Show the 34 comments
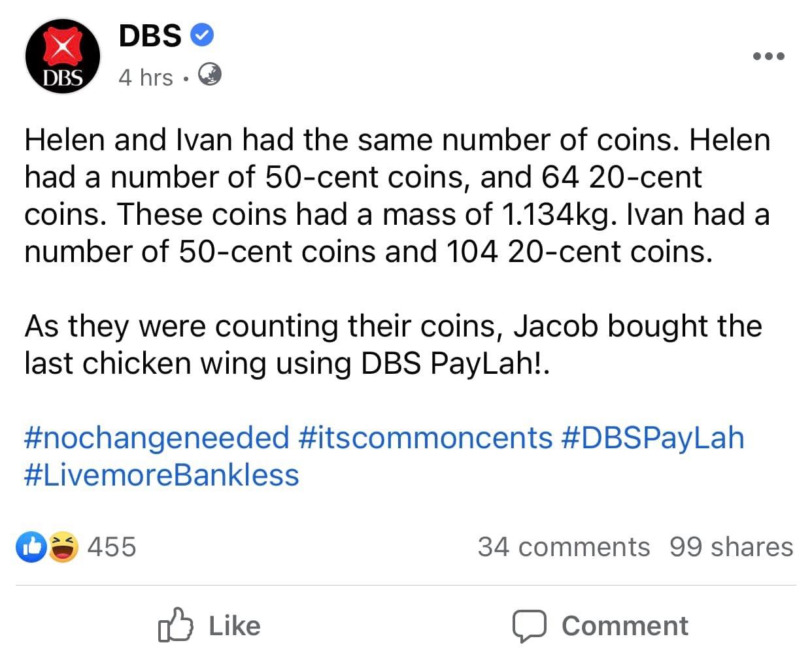The image size is (812, 662). coord(564,547)
